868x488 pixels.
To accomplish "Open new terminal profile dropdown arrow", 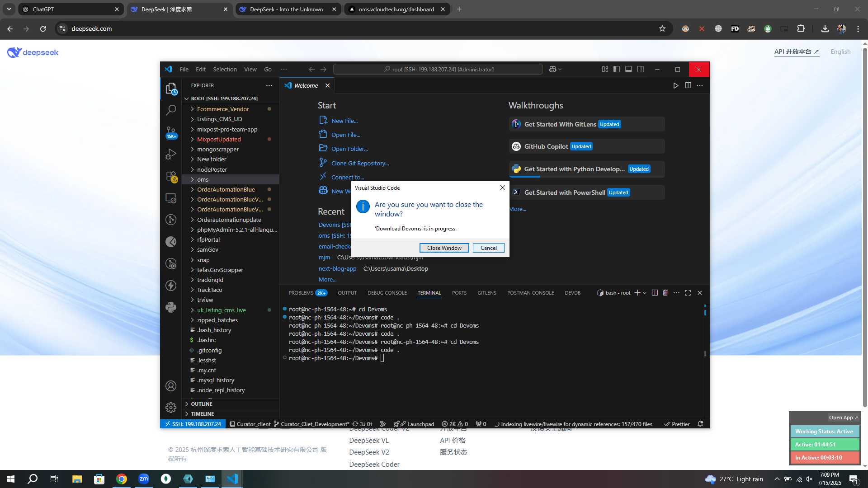I will tap(645, 293).
